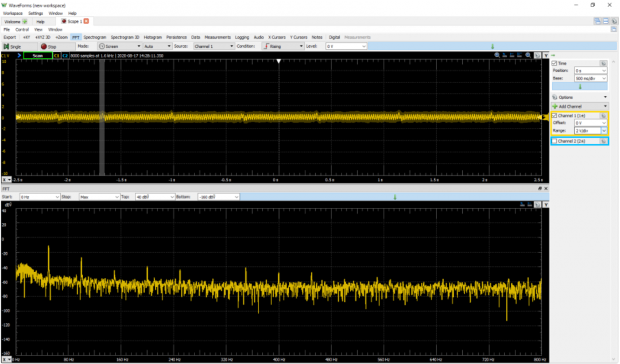The height and width of the screenshot is (364, 620).
Task: Click the Export button
Action: tap(10, 37)
